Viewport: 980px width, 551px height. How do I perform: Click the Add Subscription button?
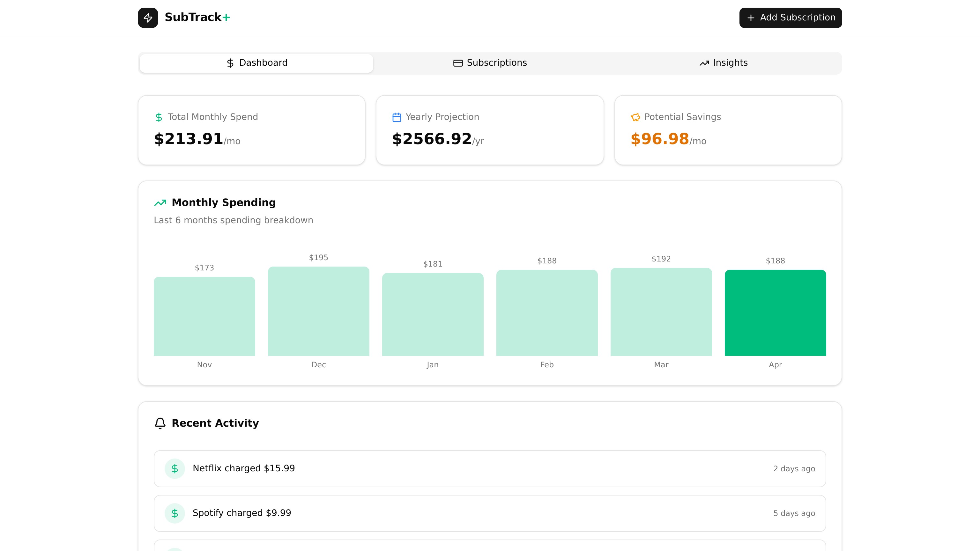pyautogui.click(x=791, y=18)
